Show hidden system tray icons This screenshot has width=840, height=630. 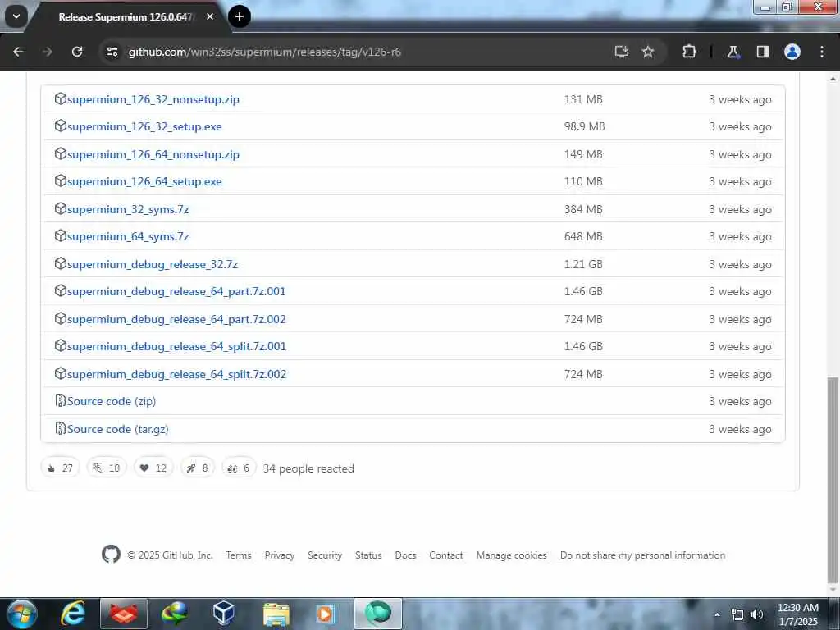717,614
